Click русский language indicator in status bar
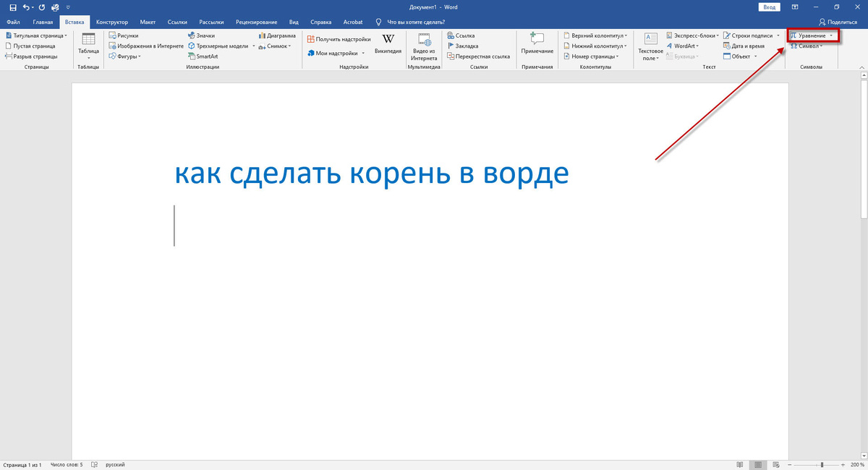The width and height of the screenshot is (868, 470). point(116,464)
